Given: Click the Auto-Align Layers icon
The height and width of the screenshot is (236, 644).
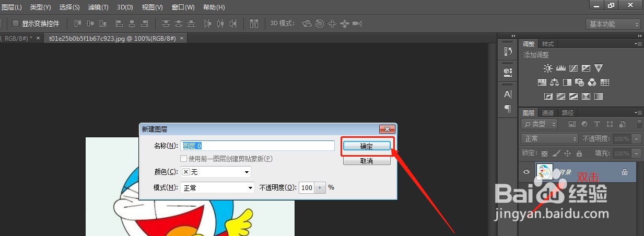Looking at the screenshot, I should click(254, 23).
